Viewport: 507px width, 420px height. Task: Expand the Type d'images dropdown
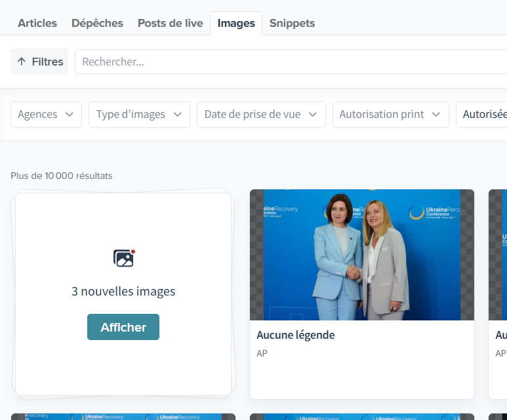[139, 115]
